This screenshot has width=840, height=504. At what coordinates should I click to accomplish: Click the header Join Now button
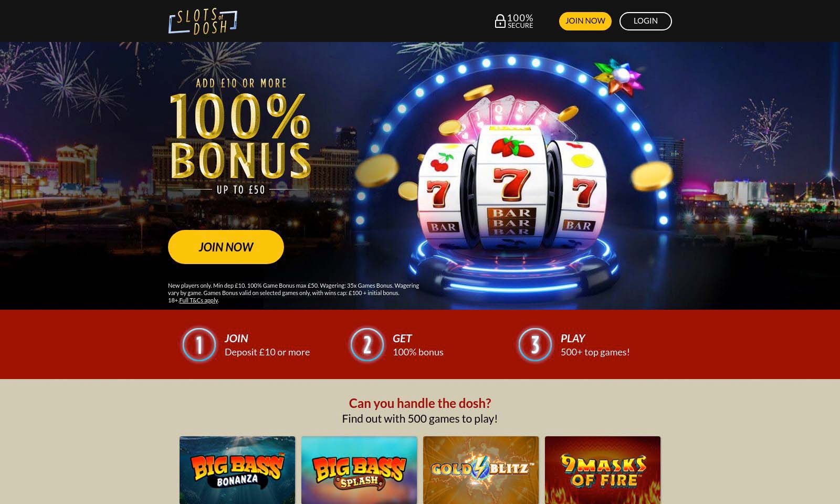(x=585, y=21)
